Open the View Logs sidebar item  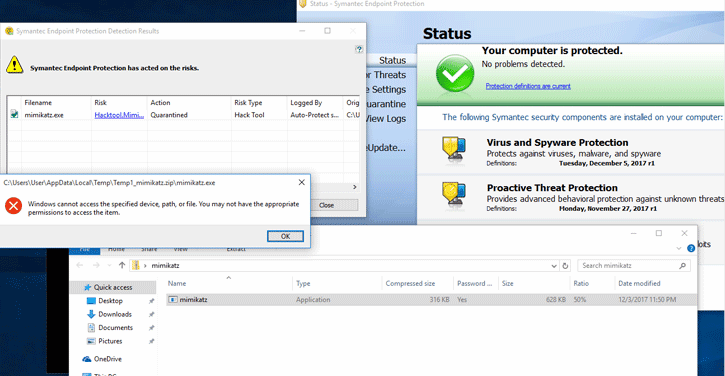click(x=385, y=119)
